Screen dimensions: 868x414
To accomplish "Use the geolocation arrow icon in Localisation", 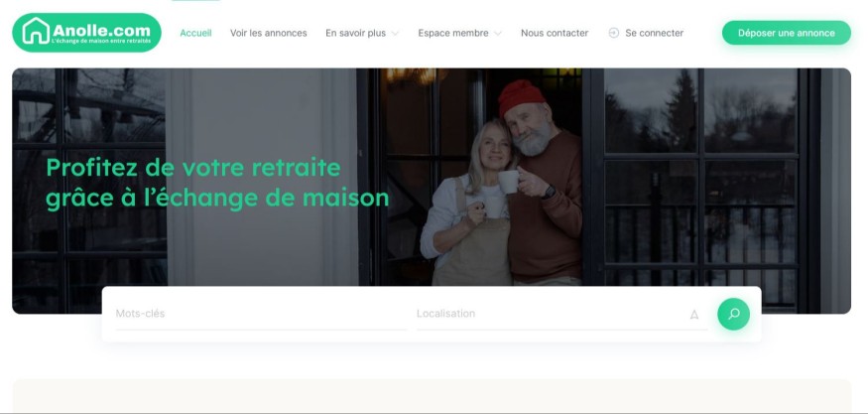I will click(x=694, y=315).
